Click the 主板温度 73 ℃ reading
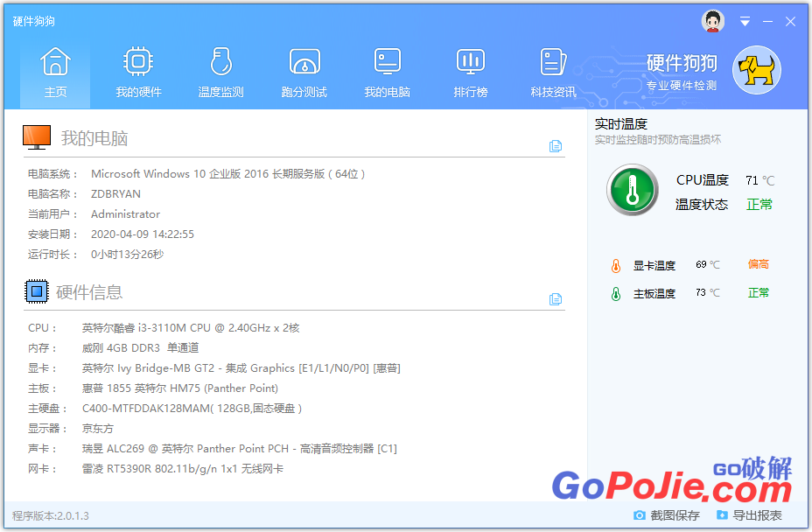The height and width of the screenshot is (532, 812). 707,292
